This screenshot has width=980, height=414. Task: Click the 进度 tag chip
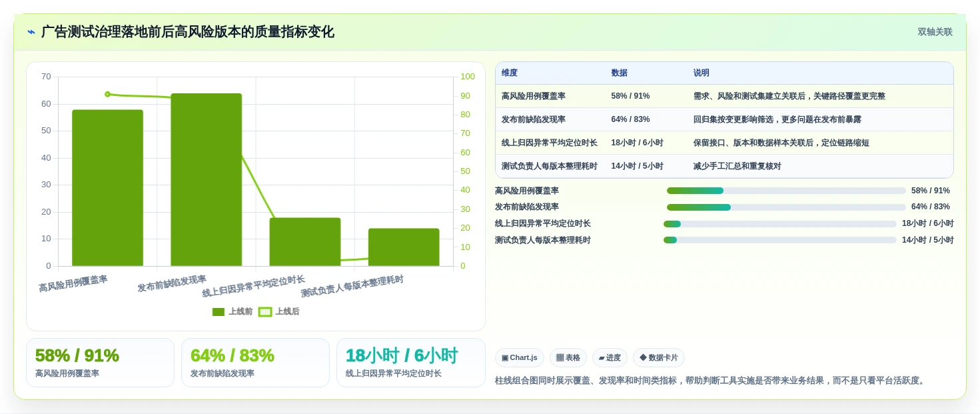coord(610,357)
